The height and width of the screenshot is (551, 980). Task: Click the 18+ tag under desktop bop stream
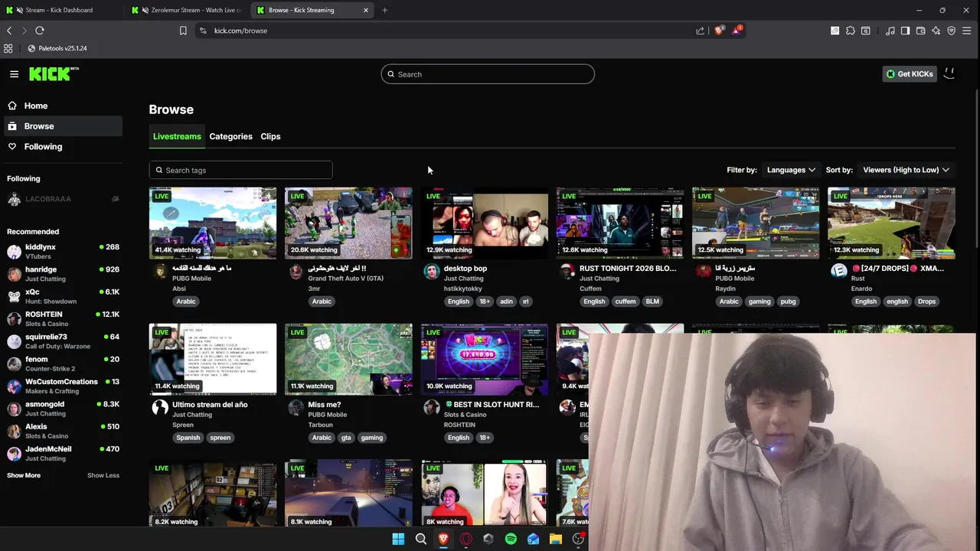[485, 302]
